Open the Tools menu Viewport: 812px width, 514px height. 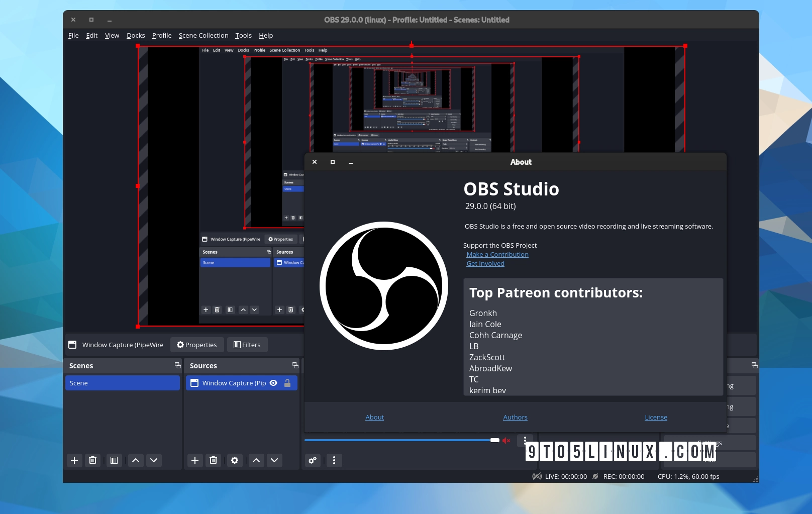[x=243, y=35]
